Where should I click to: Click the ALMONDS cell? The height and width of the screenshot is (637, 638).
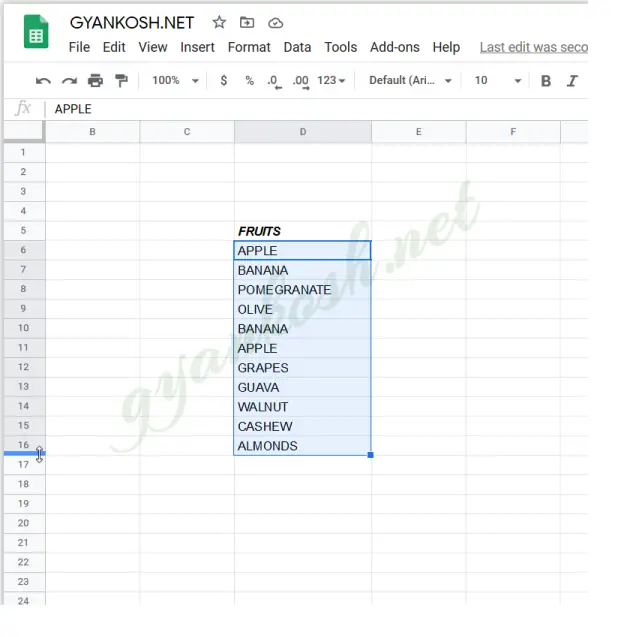point(303,446)
